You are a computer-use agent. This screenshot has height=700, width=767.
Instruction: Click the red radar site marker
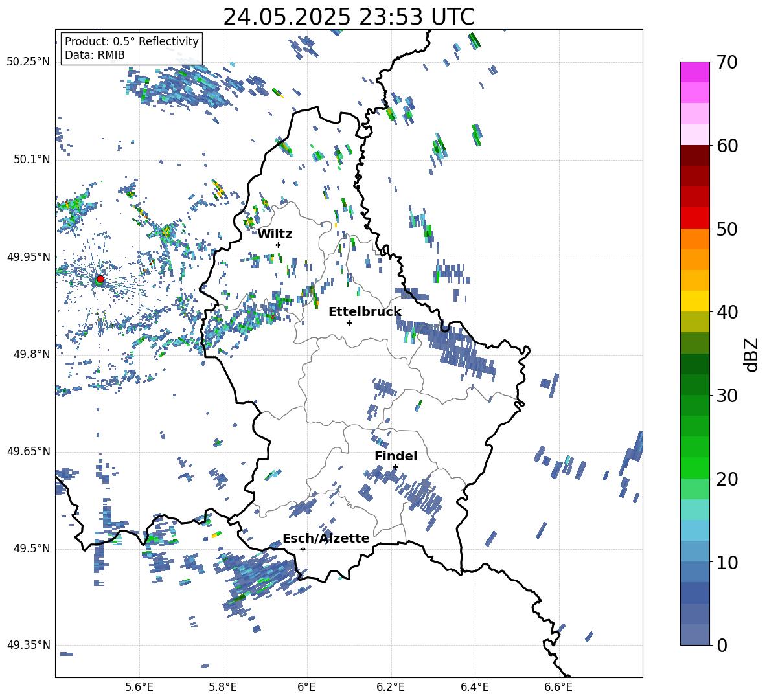pos(100,279)
